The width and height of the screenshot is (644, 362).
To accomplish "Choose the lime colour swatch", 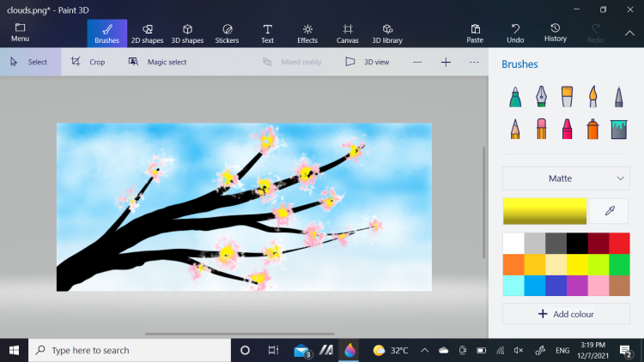I will [x=598, y=264].
